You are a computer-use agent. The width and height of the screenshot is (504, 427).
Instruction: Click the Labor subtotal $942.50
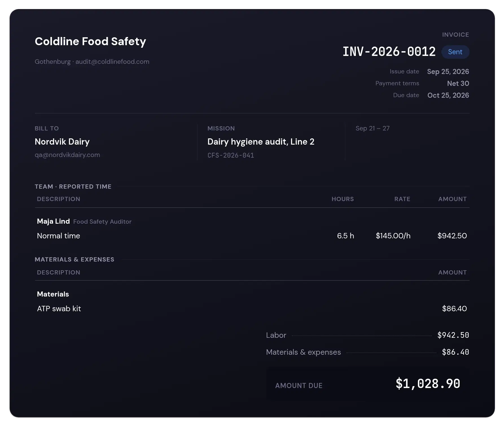(453, 335)
